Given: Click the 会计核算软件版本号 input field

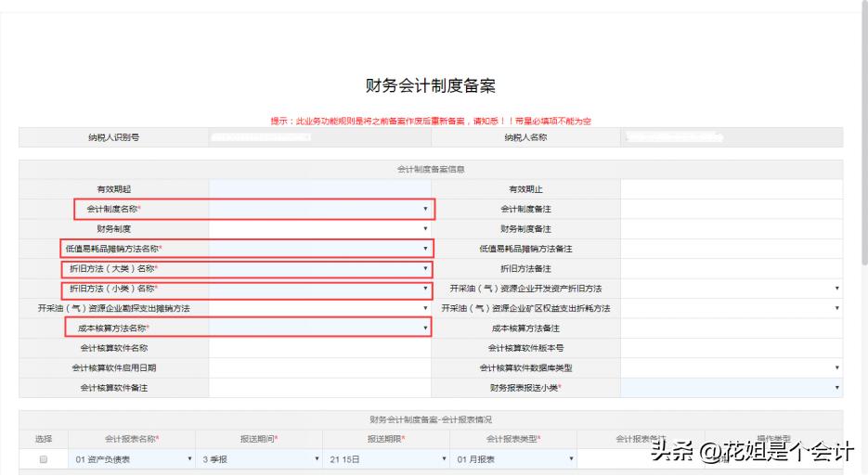Looking at the screenshot, I should [x=732, y=348].
